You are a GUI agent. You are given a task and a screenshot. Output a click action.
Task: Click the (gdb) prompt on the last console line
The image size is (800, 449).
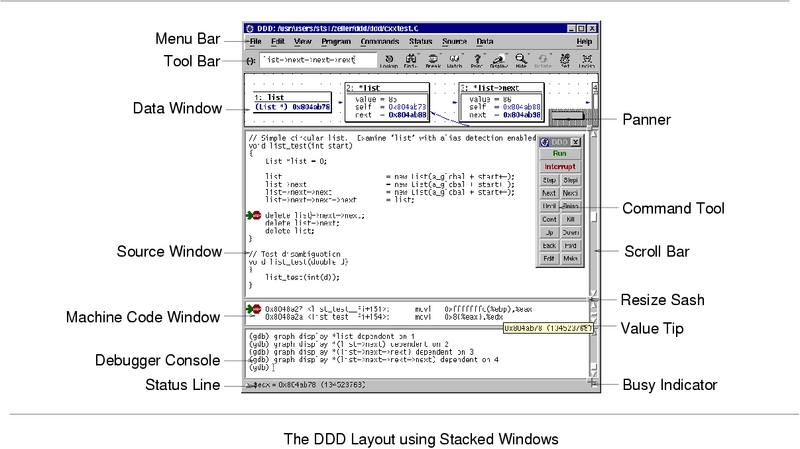point(259,367)
